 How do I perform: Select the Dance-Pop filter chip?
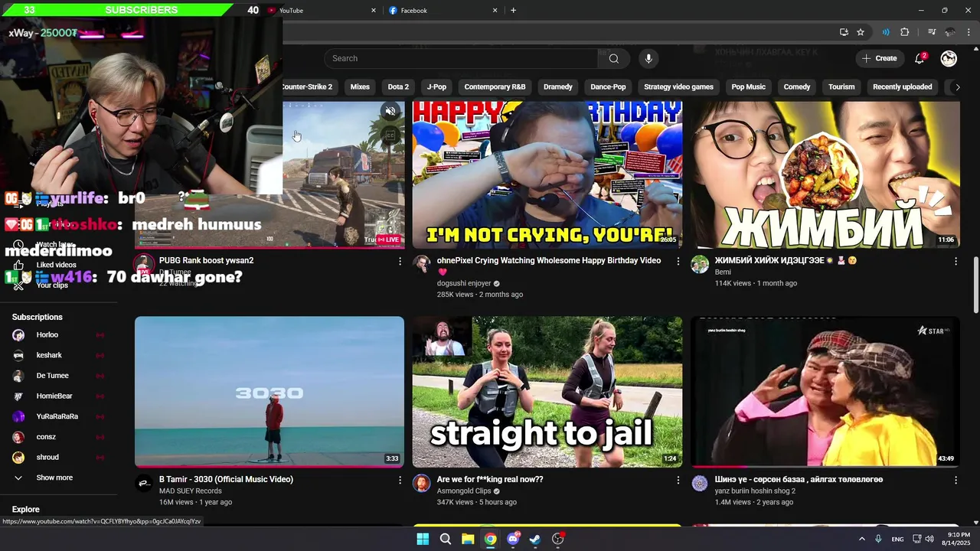608,86
